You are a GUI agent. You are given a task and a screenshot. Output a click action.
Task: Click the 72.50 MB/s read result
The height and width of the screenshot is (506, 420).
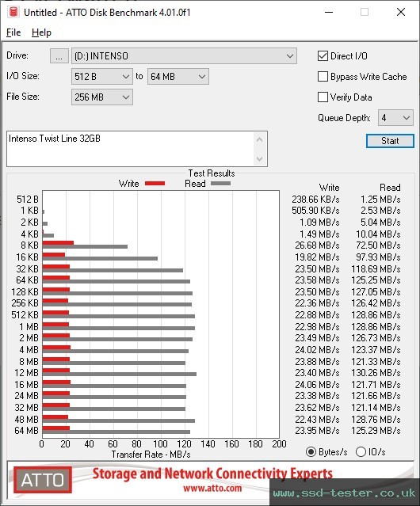point(378,245)
